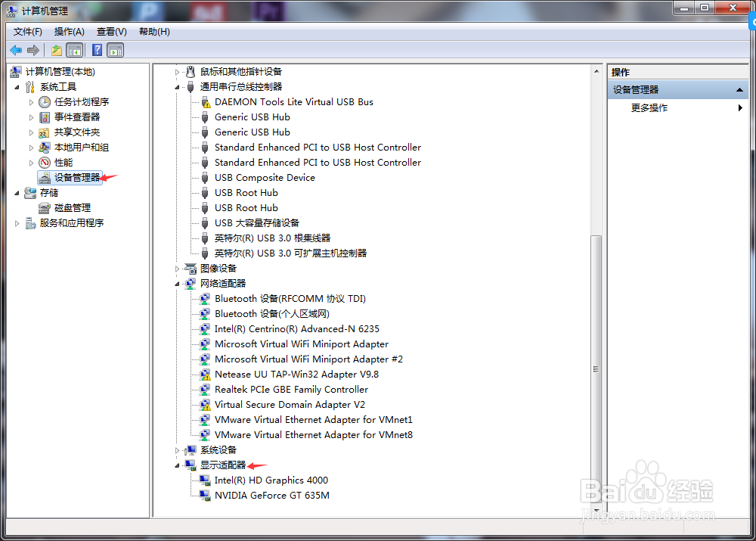The image size is (756, 541).
Task: Collapse the 通用串行总线控制器 node
Action: (177, 87)
